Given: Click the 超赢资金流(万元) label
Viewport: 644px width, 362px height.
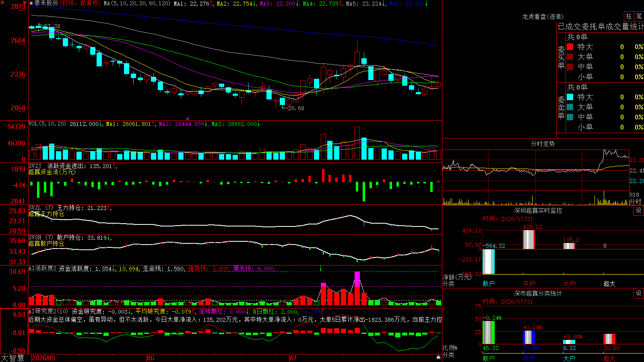Looking at the screenshot, I should click(52, 172).
